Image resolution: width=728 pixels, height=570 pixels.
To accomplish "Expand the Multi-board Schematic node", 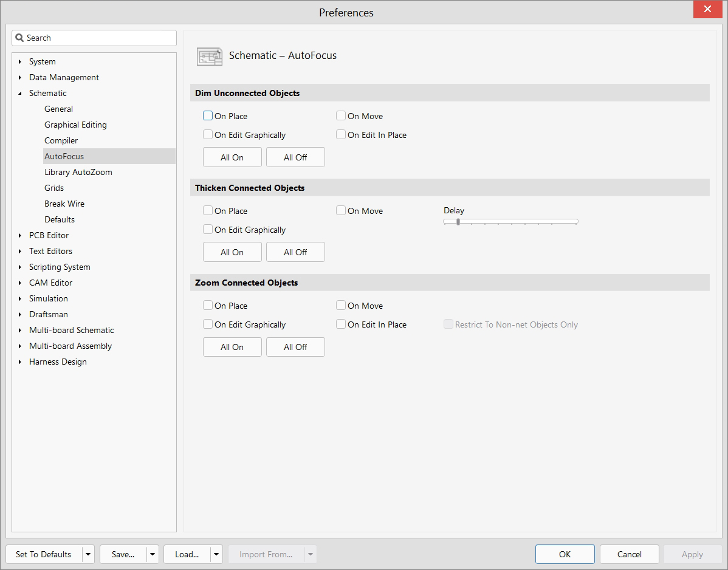I will (x=20, y=330).
